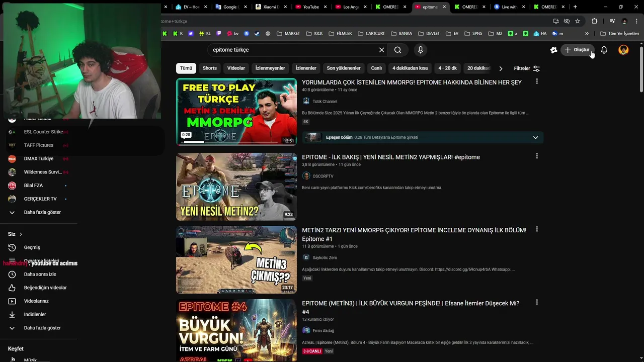Bookmark this page with the star icon
The image size is (644, 362).
tap(578, 21)
